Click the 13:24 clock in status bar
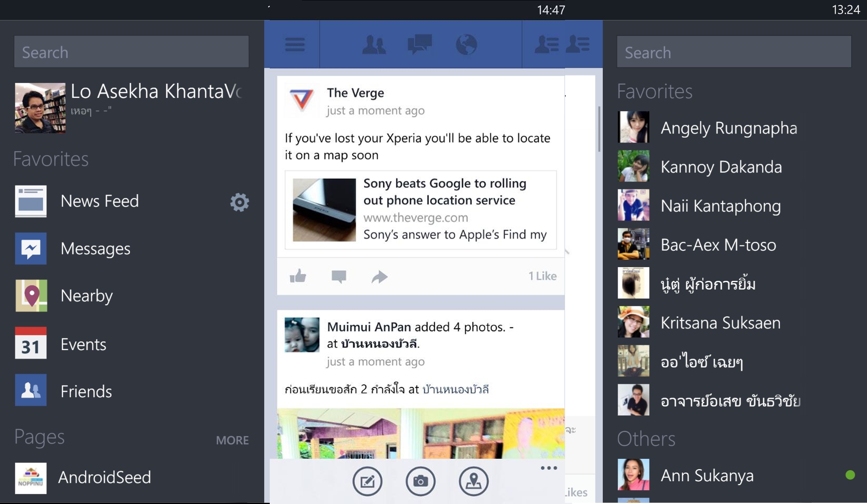This screenshot has width=867, height=504. (x=846, y=9)
